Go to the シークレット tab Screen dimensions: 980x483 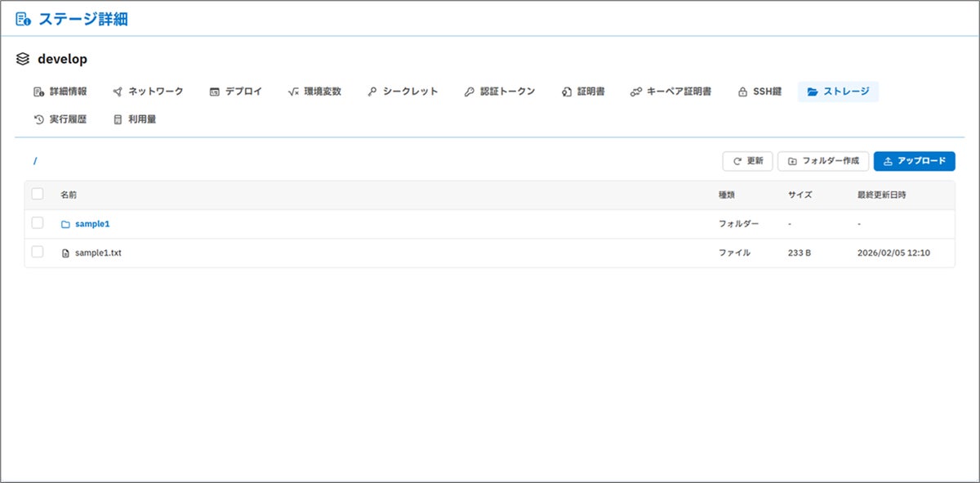(x=403, y=92)
